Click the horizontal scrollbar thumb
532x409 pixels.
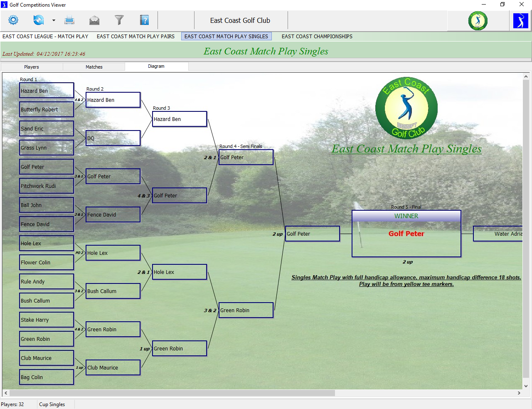click(x=172, y=393)
